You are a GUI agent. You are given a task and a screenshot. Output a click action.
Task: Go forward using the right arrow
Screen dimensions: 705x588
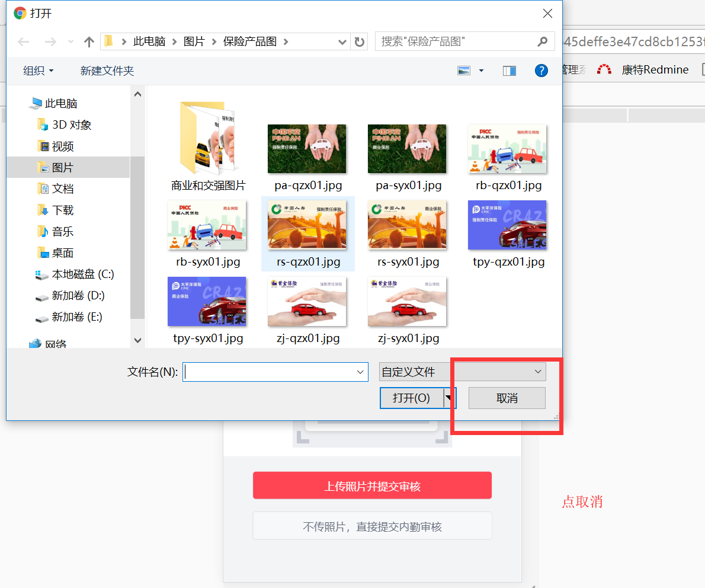coord(50,42)
